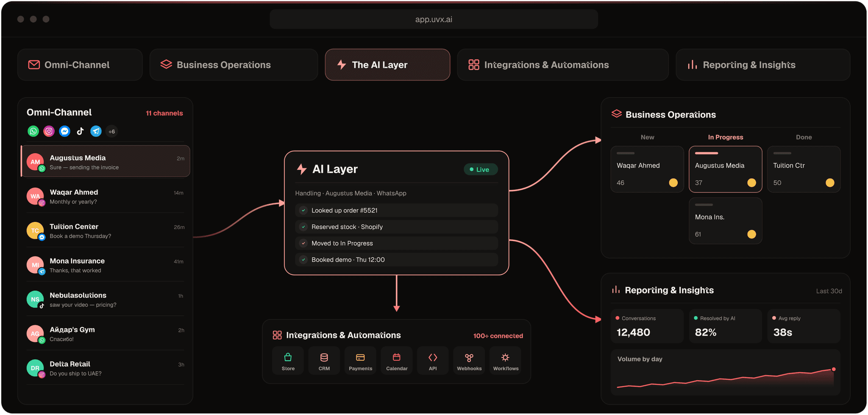Image resolution: width=868 pixels, height=415 pixels.
Task: Open the CRM integration
Action: pos(324,361)
